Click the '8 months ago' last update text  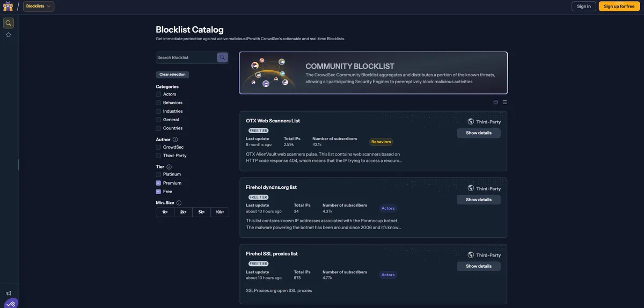coord(259,144)
